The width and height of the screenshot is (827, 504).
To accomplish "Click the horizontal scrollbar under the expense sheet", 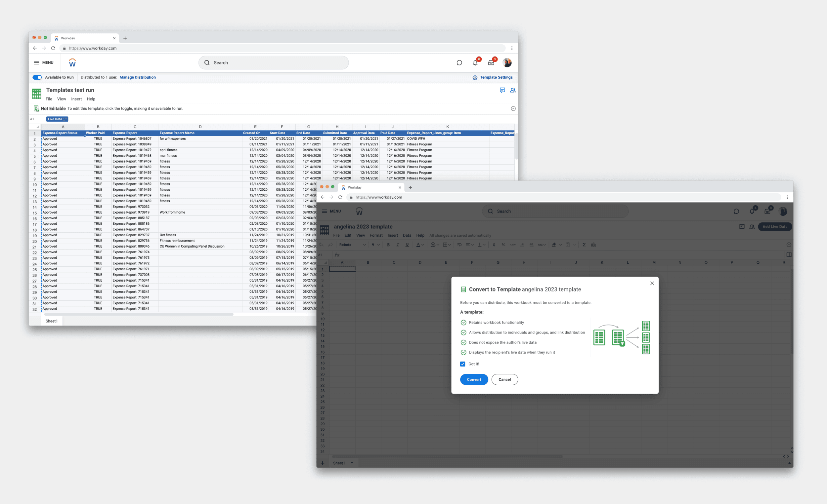I will click(x=139, y=314).
